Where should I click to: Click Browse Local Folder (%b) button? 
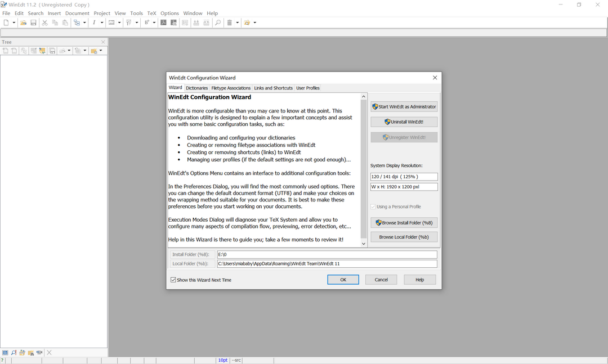click(x=404, y=237)
